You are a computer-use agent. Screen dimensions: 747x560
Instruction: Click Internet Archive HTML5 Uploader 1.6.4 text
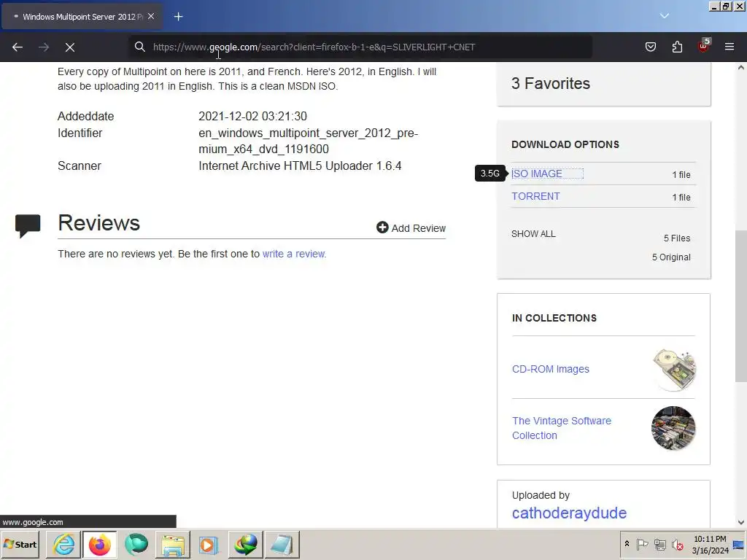tap(300, 166)
